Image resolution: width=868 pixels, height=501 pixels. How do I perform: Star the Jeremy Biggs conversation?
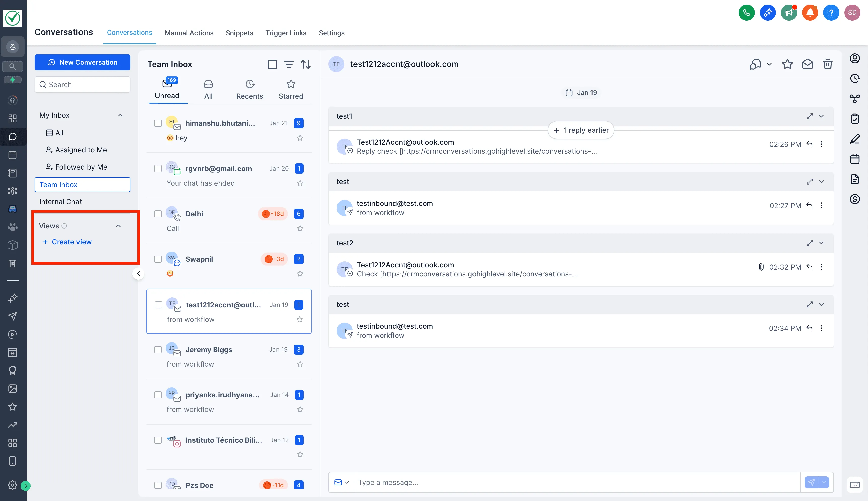click(x=300, y=364)
